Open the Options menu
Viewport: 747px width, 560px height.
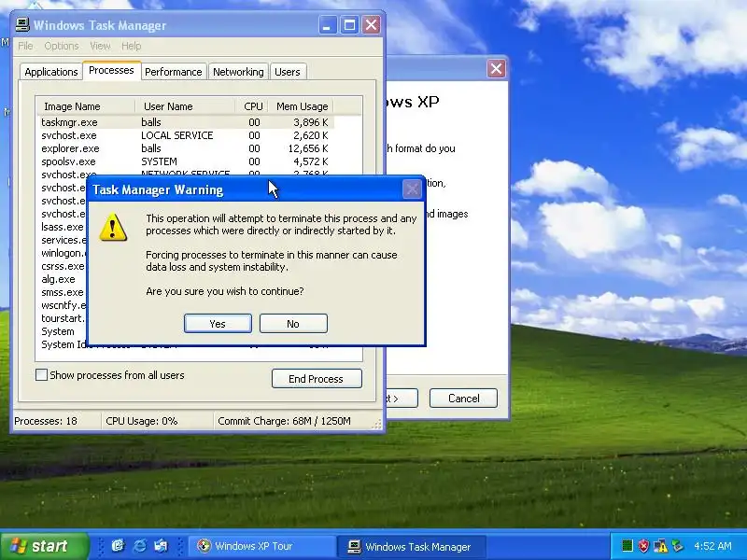62,46
